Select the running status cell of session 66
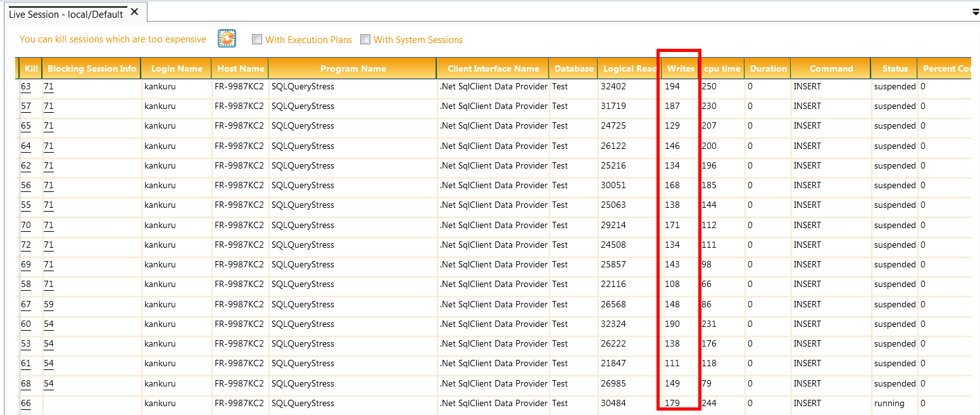 [x=889, y=404]
